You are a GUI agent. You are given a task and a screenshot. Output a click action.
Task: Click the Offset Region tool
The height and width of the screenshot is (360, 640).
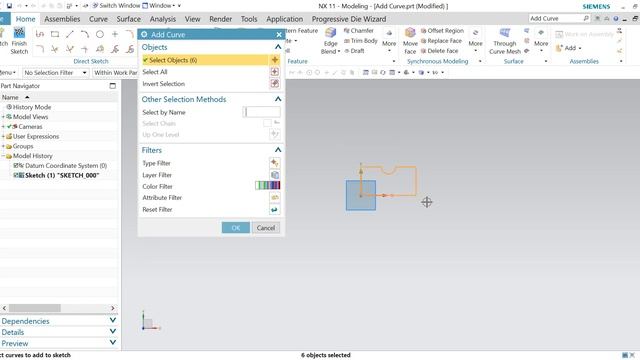pos(442,31)
